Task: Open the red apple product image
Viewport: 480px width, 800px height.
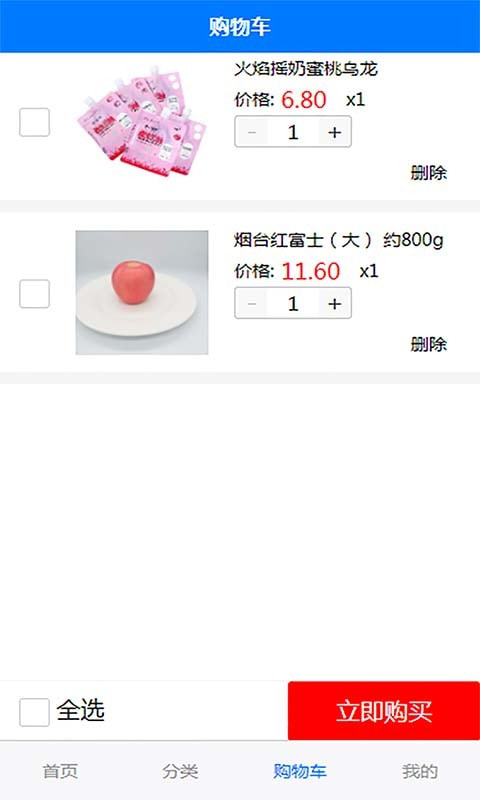Action: click(142, 292)
